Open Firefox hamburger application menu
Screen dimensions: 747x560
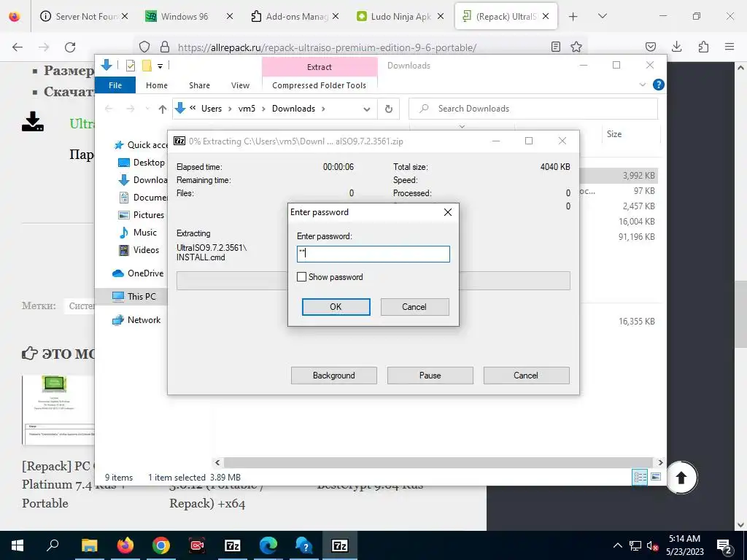pos(729,47)
